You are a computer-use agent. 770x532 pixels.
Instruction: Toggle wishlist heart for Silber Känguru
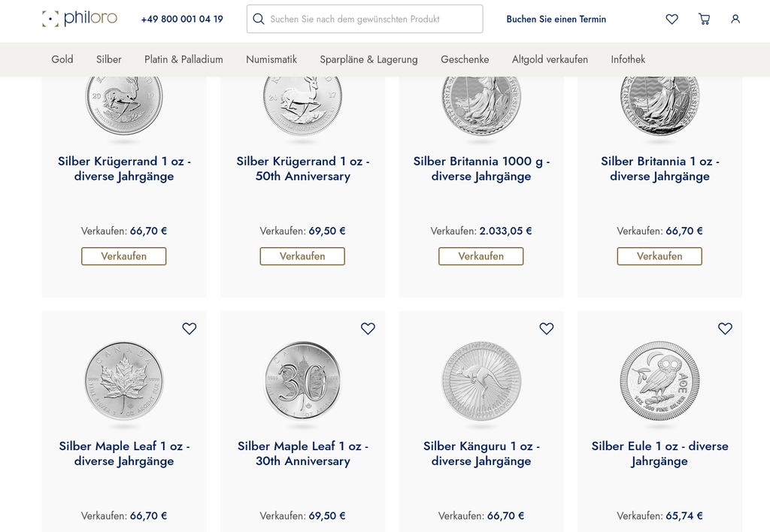pos(547,328)
